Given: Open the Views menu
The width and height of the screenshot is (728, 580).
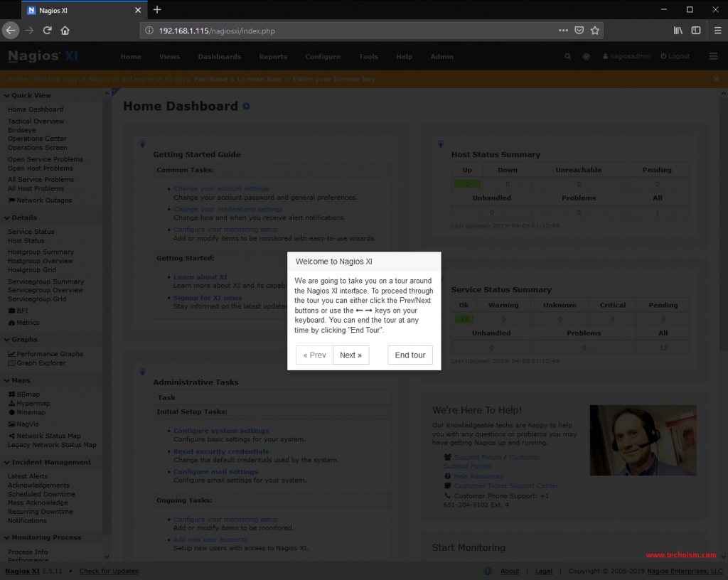Looking at the screenshot, I should point(169,57).
